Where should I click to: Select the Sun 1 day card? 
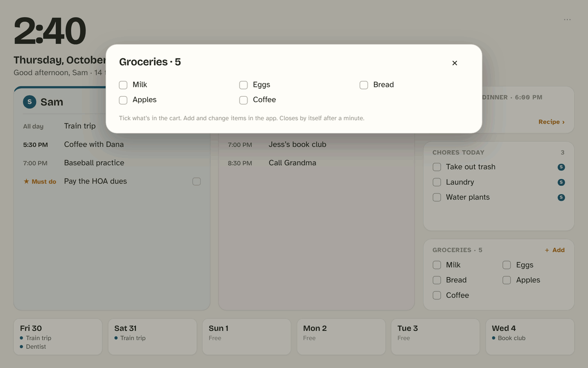tap(246, 337)
